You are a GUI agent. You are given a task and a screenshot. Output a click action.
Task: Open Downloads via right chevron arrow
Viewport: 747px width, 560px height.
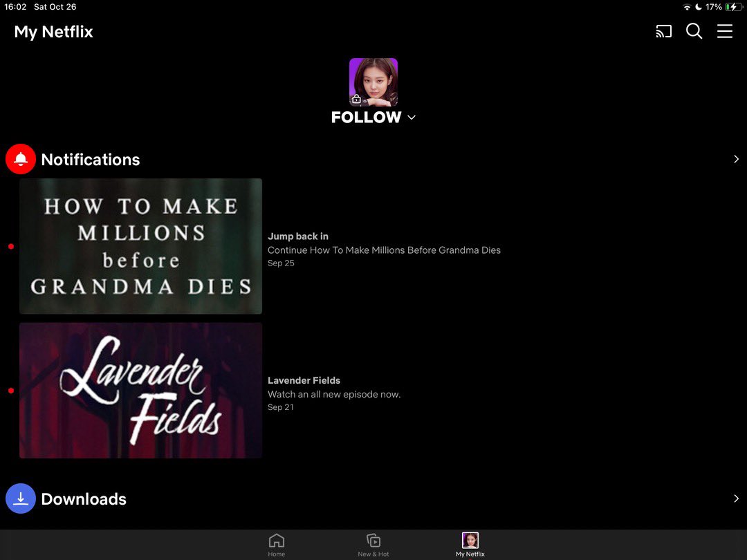(x=736, y=498)
